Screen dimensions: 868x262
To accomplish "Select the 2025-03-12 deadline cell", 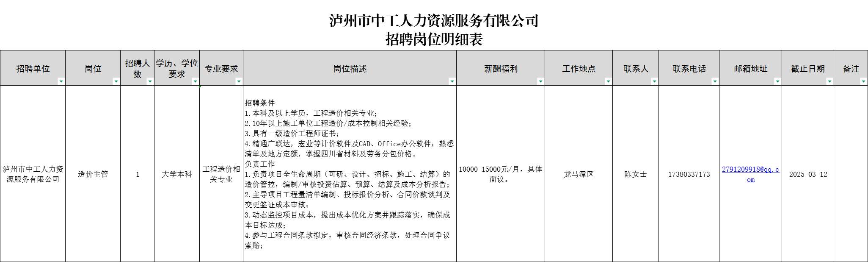I will point(808,174).
